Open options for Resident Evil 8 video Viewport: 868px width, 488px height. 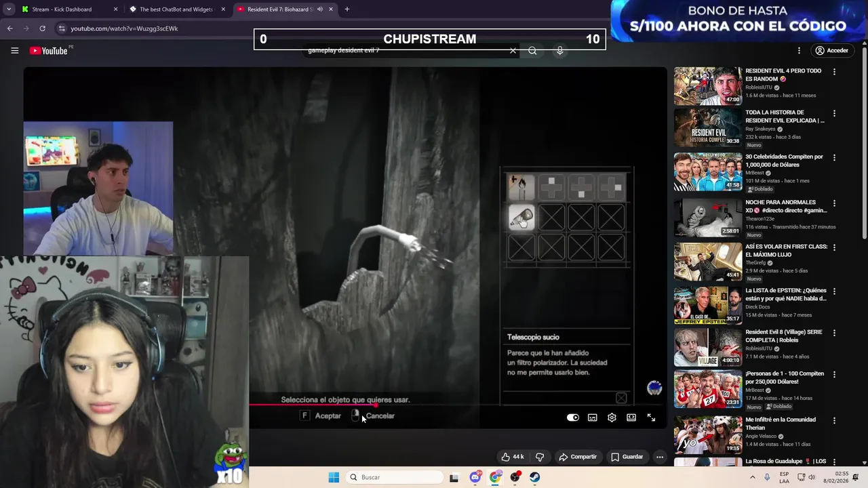(x=834, y=333)
